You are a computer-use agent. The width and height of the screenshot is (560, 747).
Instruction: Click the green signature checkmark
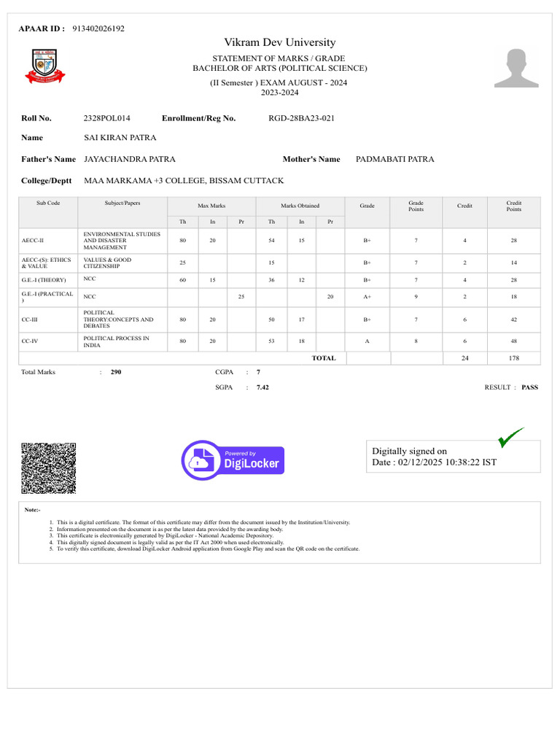click(510, 437)
